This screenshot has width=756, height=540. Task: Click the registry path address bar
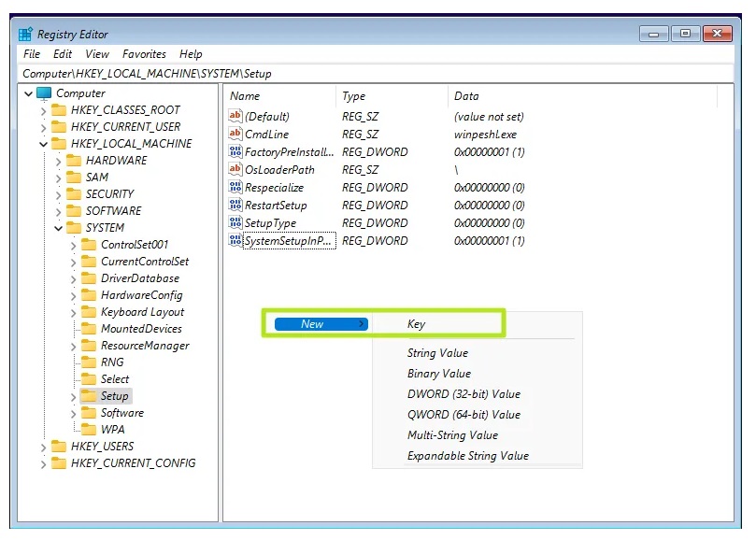374,73
